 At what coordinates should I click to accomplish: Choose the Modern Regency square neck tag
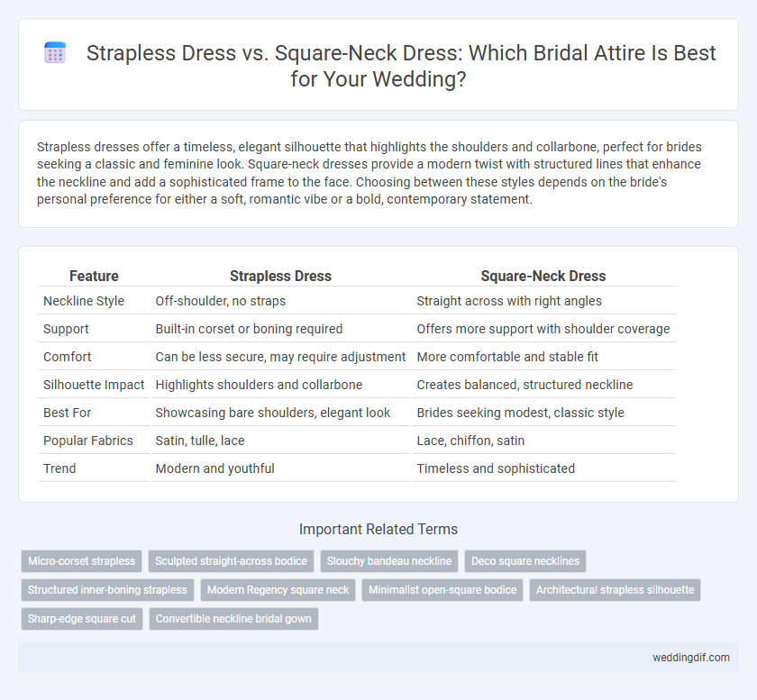pos(278,590)
